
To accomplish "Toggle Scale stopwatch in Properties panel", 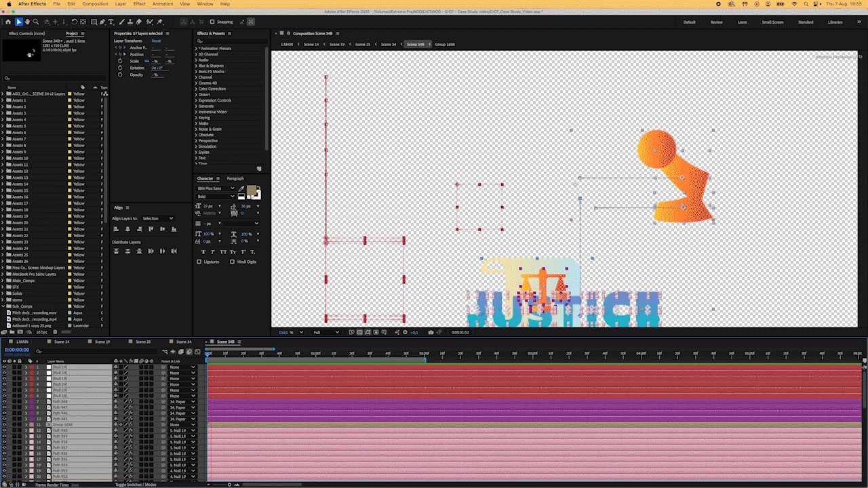I will coord(120,61).
